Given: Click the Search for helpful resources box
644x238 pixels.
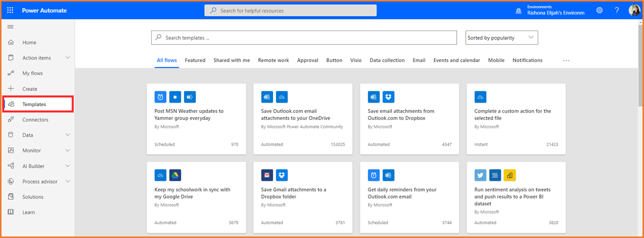Looking at the screenshot, I should 290,11.
